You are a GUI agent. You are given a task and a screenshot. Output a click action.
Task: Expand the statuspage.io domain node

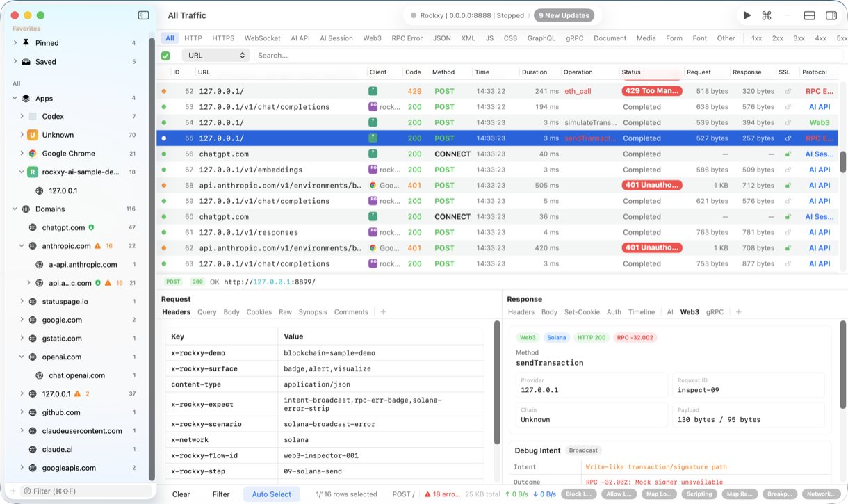(22, 302)
